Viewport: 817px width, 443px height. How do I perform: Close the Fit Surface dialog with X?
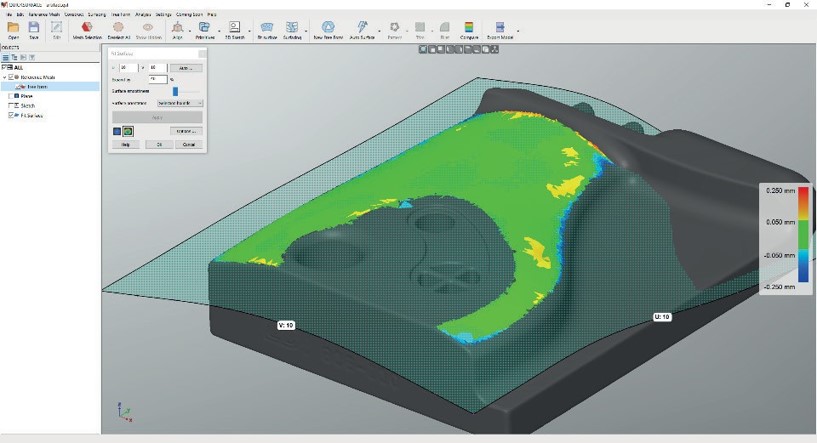[202, 53]
